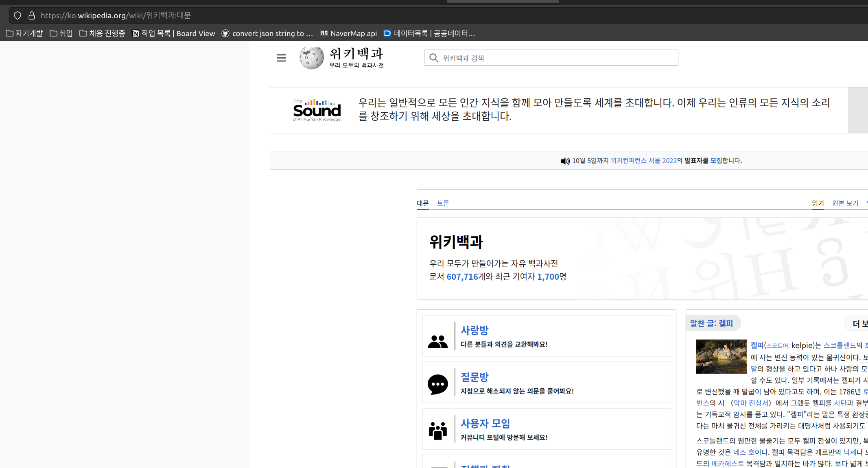868x468 pixels.
Task: Click the 사랑방 people icon
Action: 437,342
